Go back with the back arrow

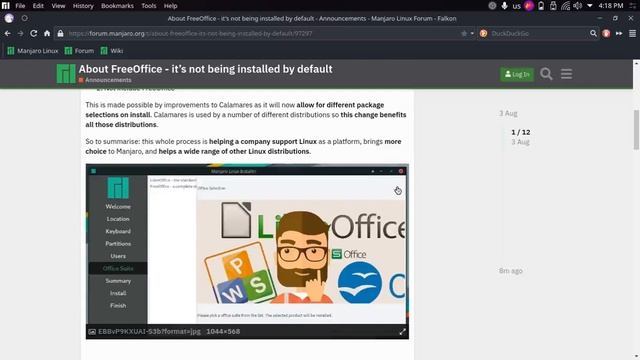point(8,33)
